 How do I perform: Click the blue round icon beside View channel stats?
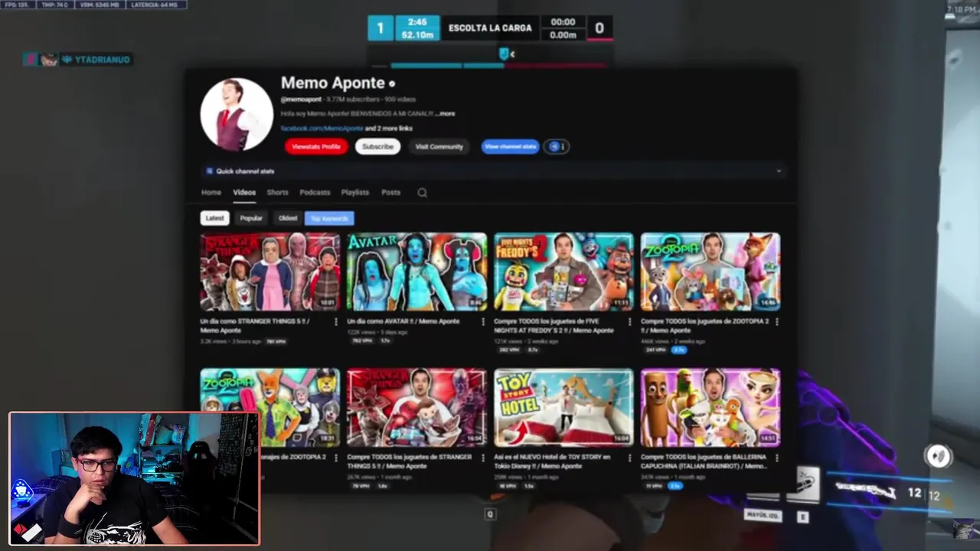554,146
